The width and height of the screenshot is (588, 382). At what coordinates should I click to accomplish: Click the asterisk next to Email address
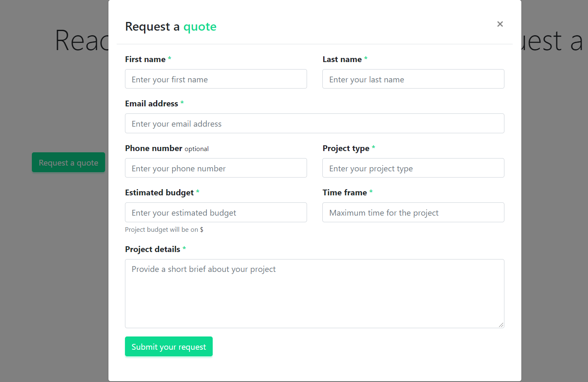tap(182, 103)
